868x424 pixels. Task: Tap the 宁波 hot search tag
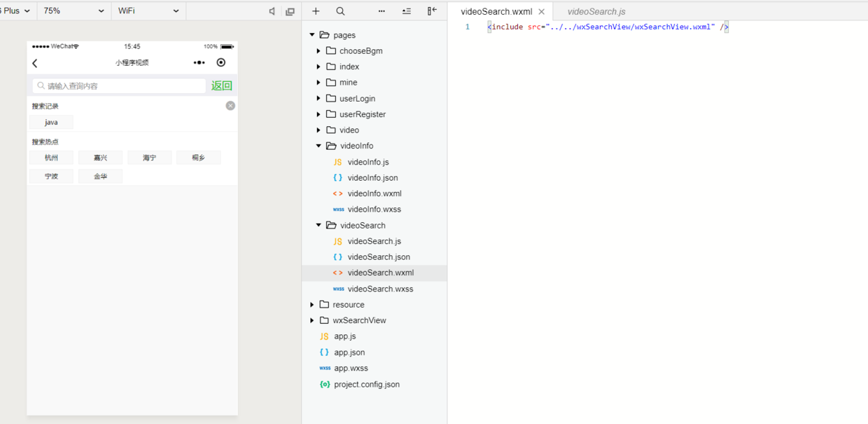click(x=51, y=177)
